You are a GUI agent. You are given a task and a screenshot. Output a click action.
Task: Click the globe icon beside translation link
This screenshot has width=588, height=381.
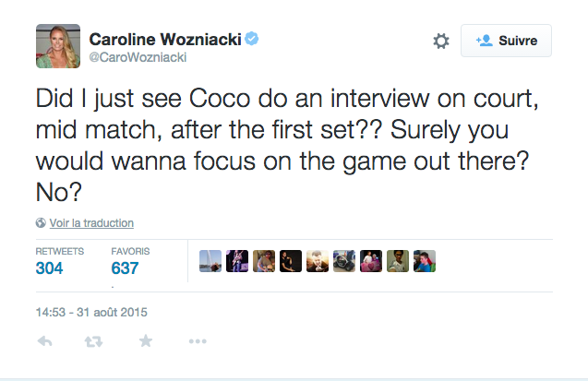click(x=41, y=223)
